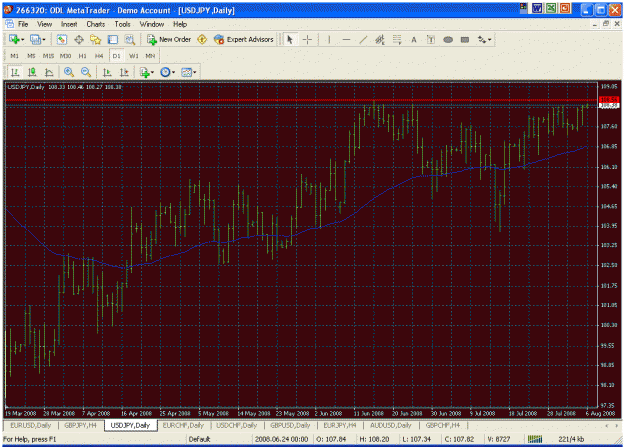
Task: Click the Default profile in status bar
Action: coord(199,439)
